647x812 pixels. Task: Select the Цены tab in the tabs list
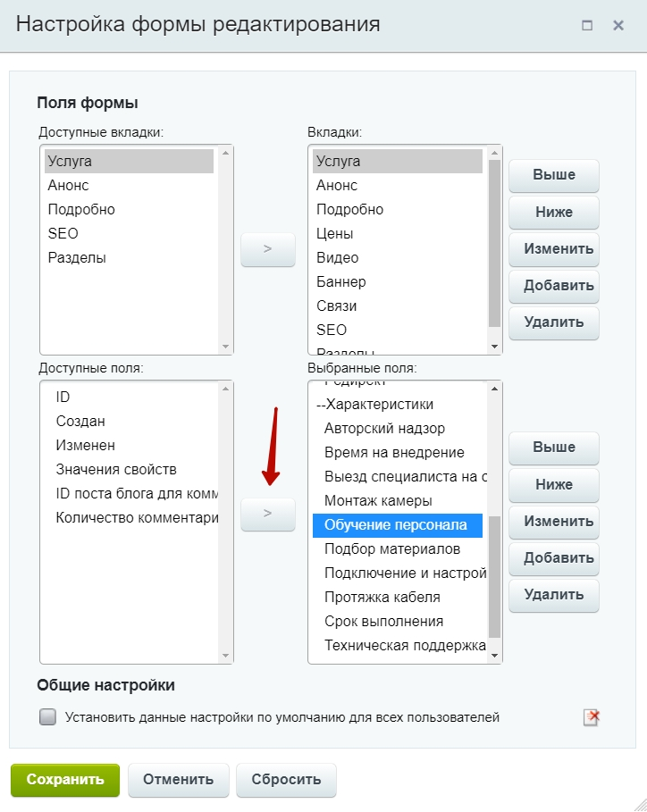tap(335, 233)
